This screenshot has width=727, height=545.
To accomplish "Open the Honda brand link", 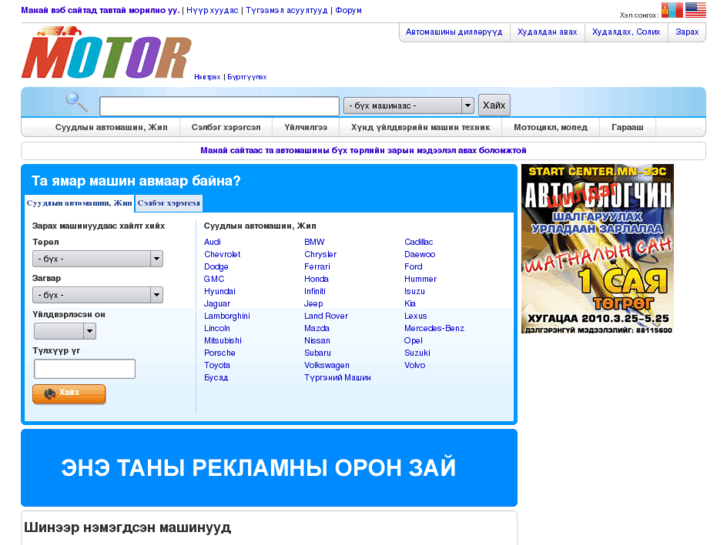I will (316, 279).
